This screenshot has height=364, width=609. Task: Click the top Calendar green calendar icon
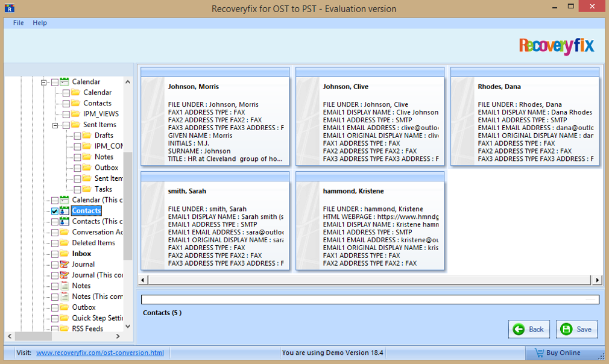(x=65, y=81)
